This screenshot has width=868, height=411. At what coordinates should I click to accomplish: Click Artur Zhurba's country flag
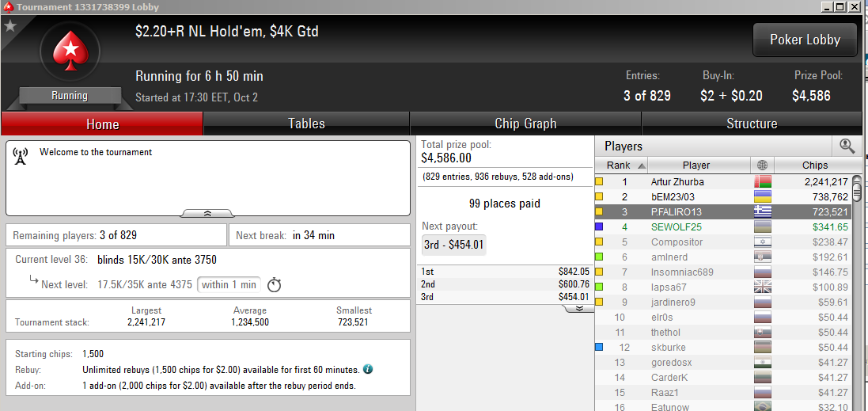coord(762,181)
